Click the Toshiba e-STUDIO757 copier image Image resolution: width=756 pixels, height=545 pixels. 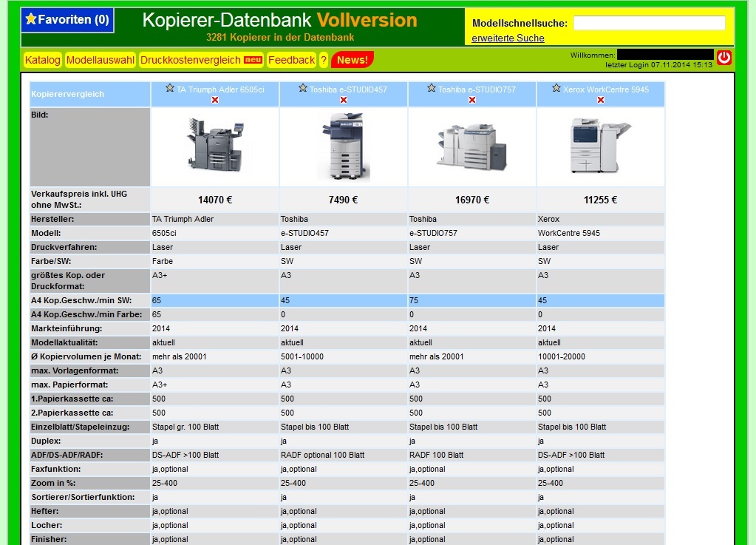pos(472,147)
